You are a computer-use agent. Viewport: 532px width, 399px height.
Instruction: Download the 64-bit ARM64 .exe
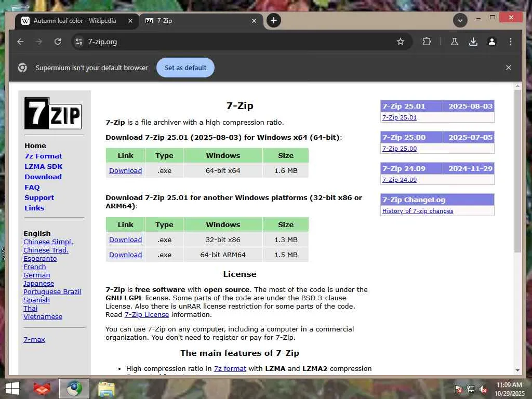click(x=126, y=255)
